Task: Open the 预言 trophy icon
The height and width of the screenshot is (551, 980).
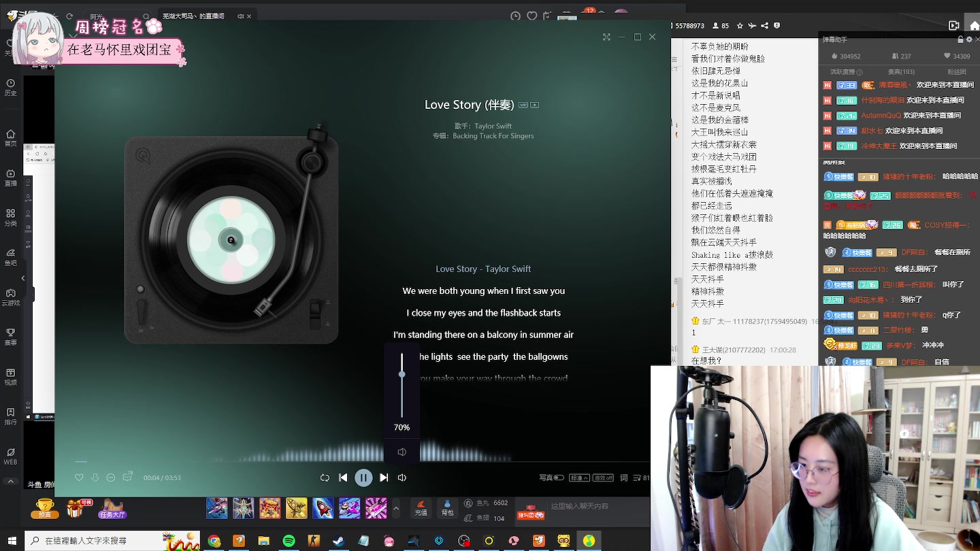Action: 44,508
